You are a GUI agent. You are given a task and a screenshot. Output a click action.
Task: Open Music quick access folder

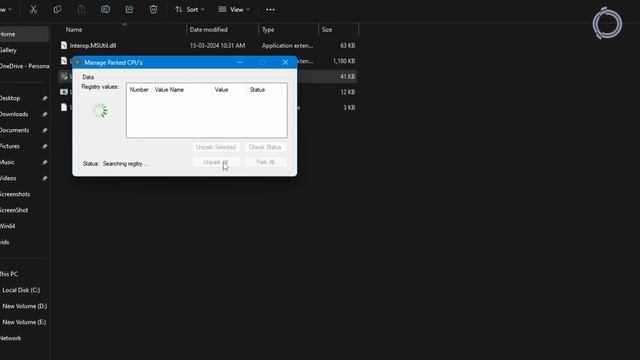[7, 162]
